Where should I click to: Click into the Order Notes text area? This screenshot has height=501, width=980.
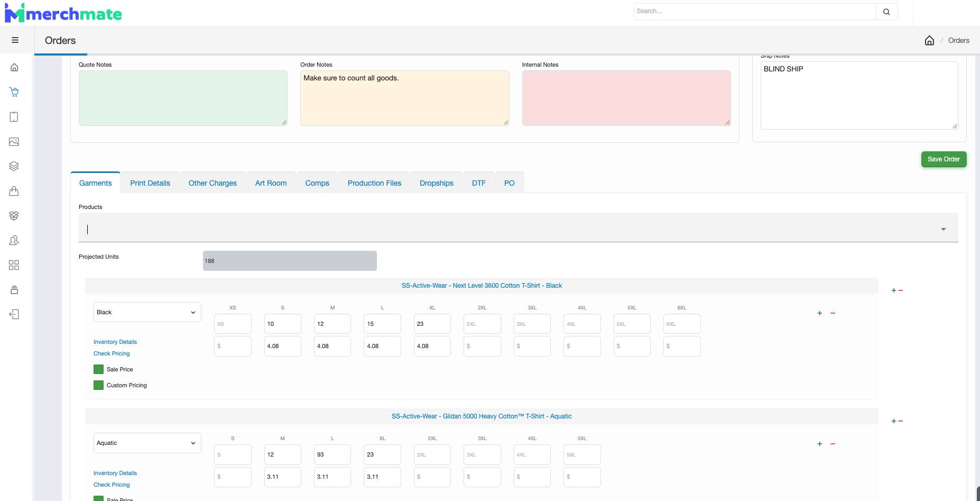(x=404, y=98)
